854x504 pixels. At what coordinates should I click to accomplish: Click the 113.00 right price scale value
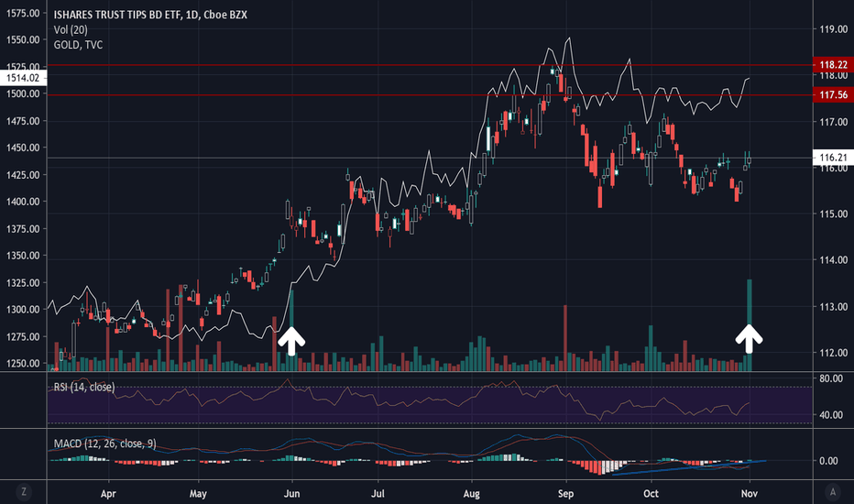click(833, 307)
